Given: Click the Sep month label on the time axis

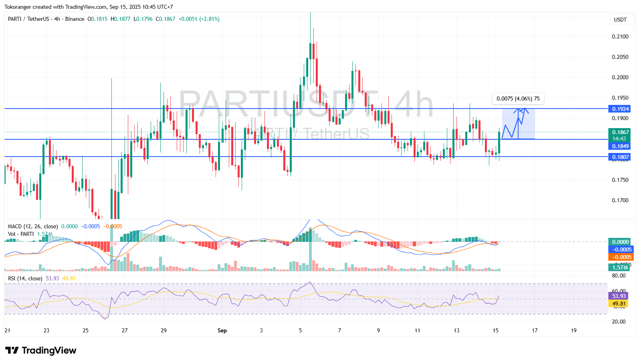Looking at the screenshot, I should 222,330.
